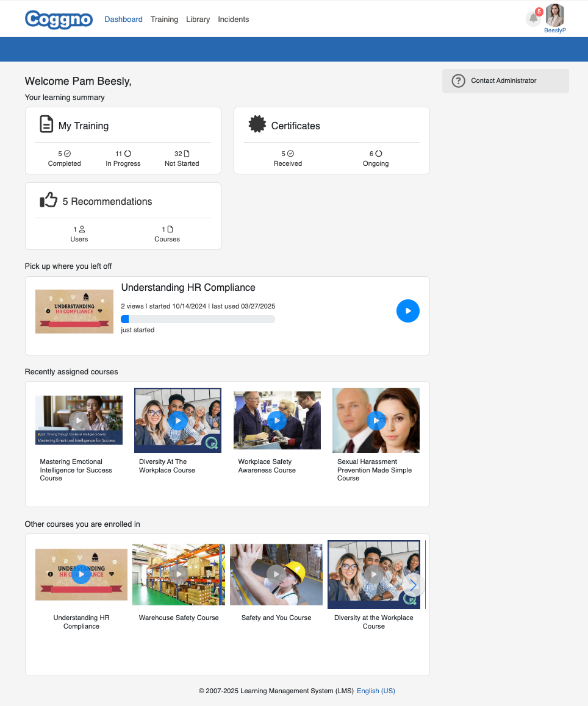Open the Library nav item
Screen dimensions: 588x706
coord(198,20)
